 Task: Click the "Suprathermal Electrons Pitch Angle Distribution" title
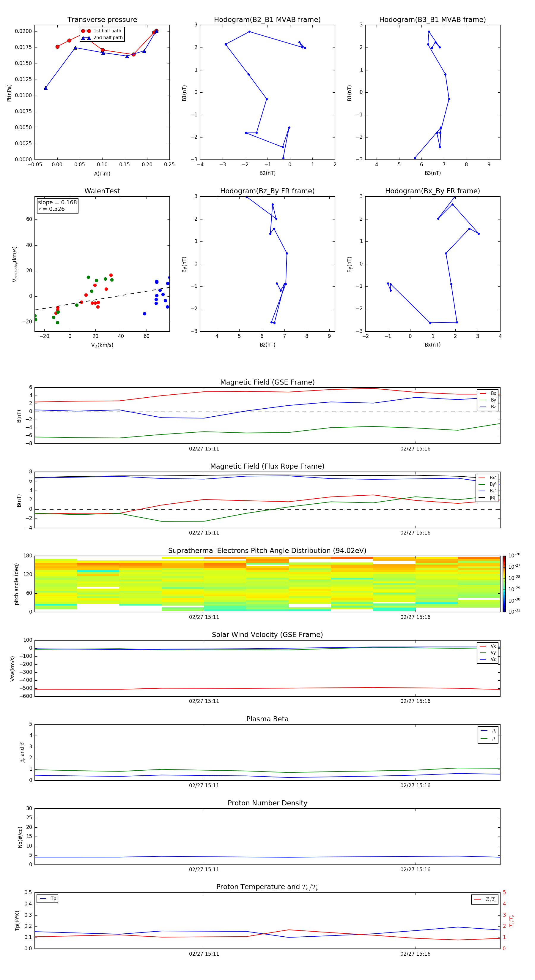pos(267,551)
